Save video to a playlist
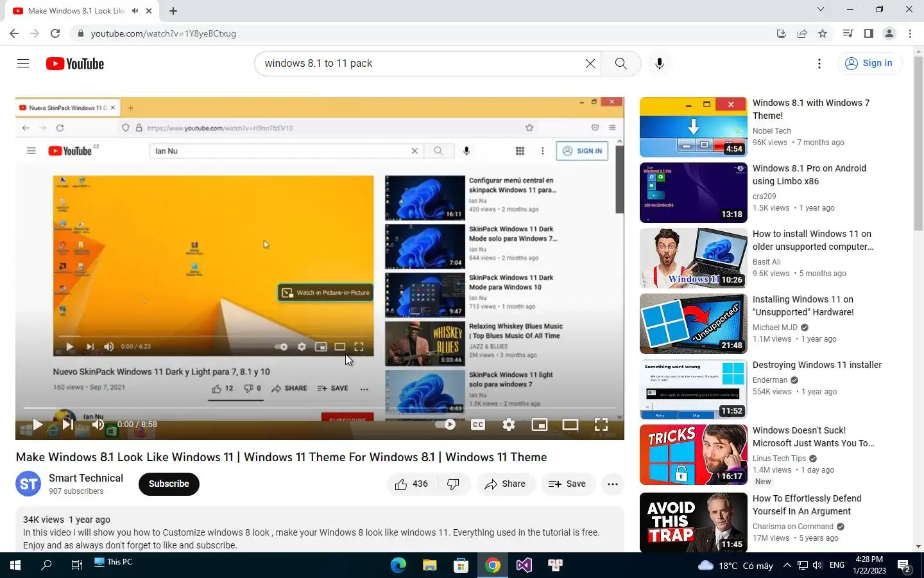The height and width of the screenshot is (578, 924). (567, 484)
